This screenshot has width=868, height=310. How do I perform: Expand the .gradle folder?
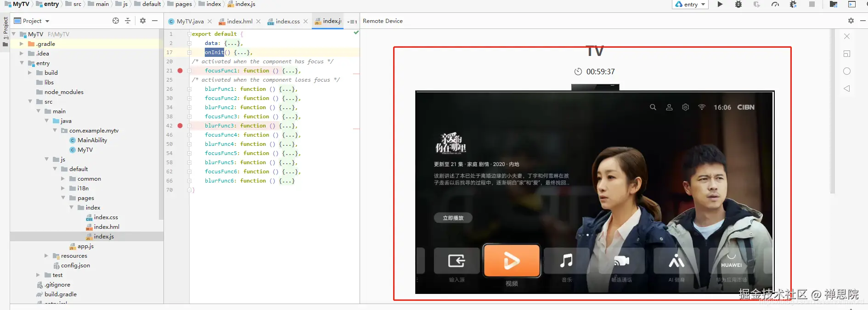tap(21, 44)
